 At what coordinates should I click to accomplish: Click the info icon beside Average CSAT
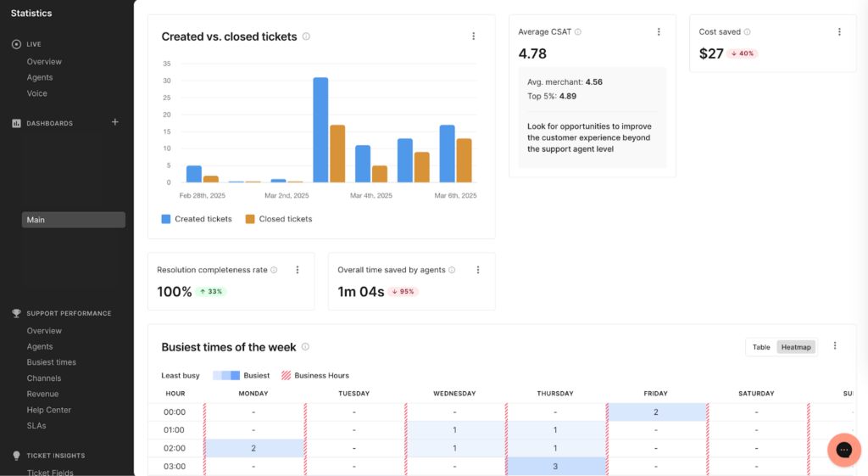578,32
